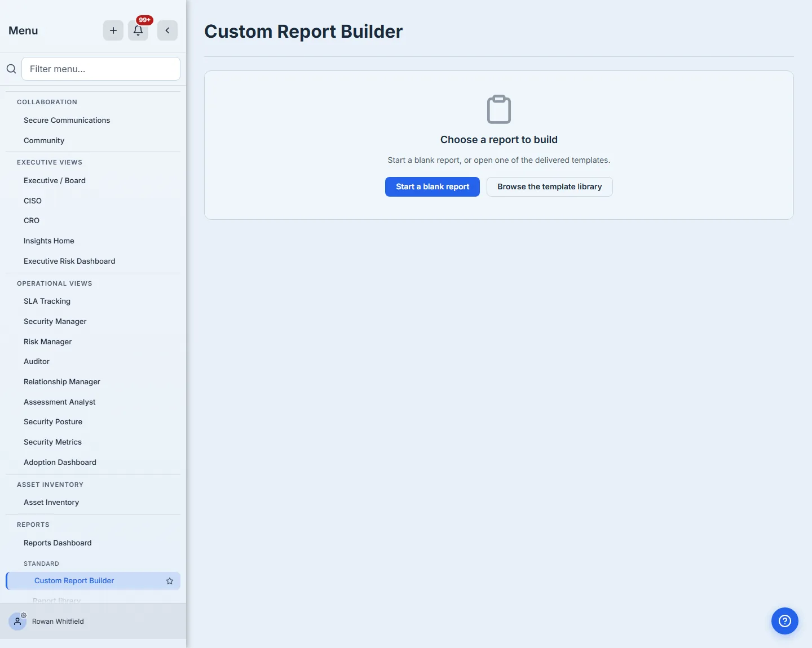Click the clipboard icon above Choose a report
This screenshot has width=812, height=648.
[499, 109]
